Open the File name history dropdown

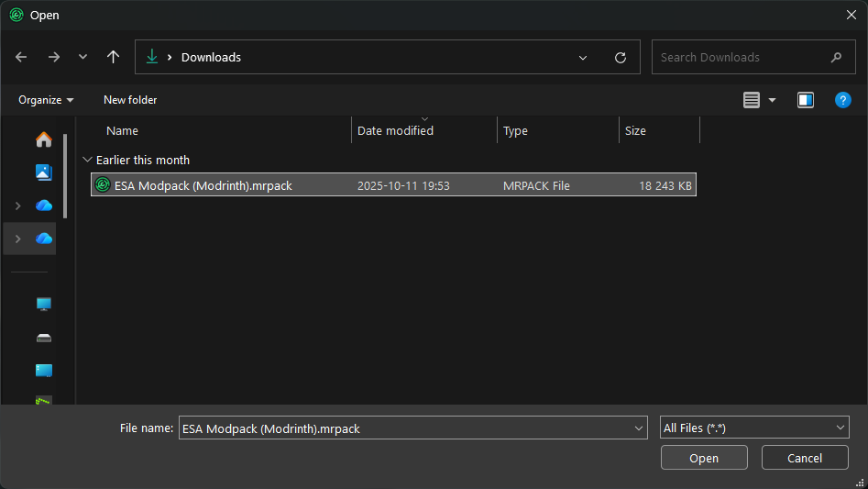pyautogui.click(x=639, y=428)
